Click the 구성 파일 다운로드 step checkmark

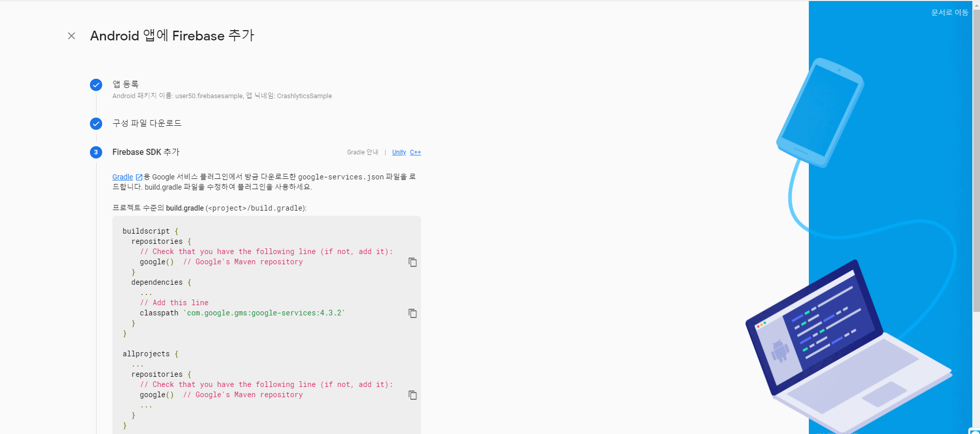click(x=96, y=124)
